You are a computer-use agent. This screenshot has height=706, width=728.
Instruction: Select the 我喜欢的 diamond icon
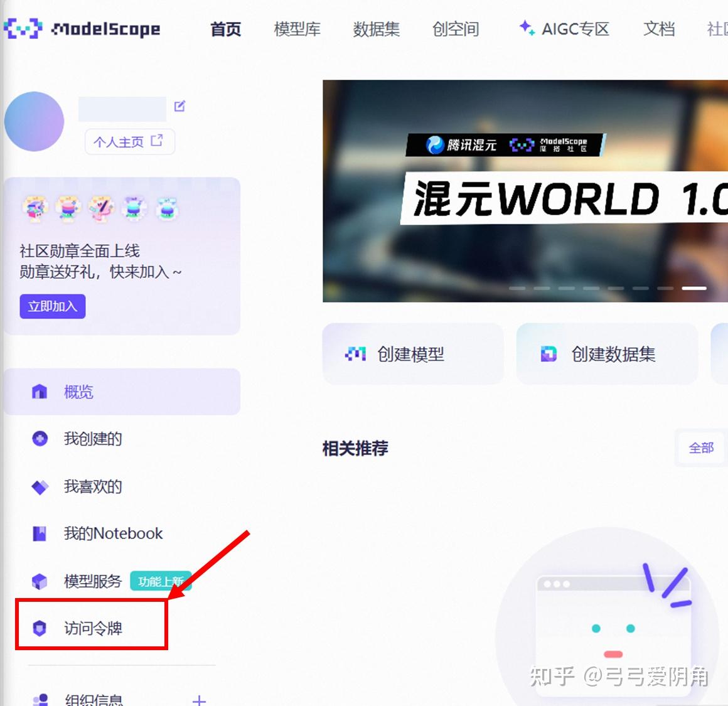40,487
